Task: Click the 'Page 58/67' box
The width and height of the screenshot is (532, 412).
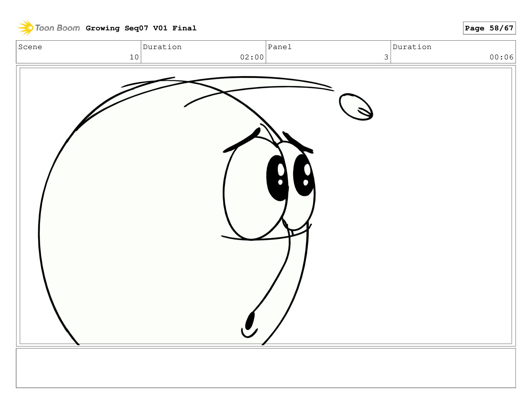Action: tap(489, 28)
